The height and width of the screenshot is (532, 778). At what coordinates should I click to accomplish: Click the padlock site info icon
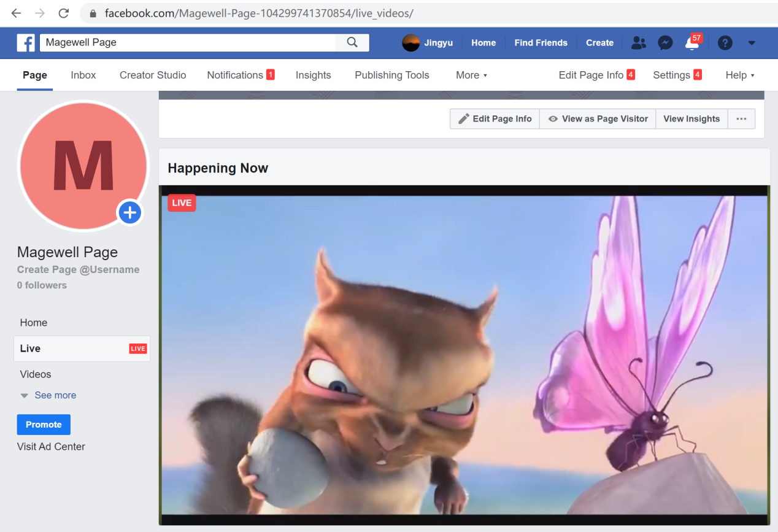[93, 13]
